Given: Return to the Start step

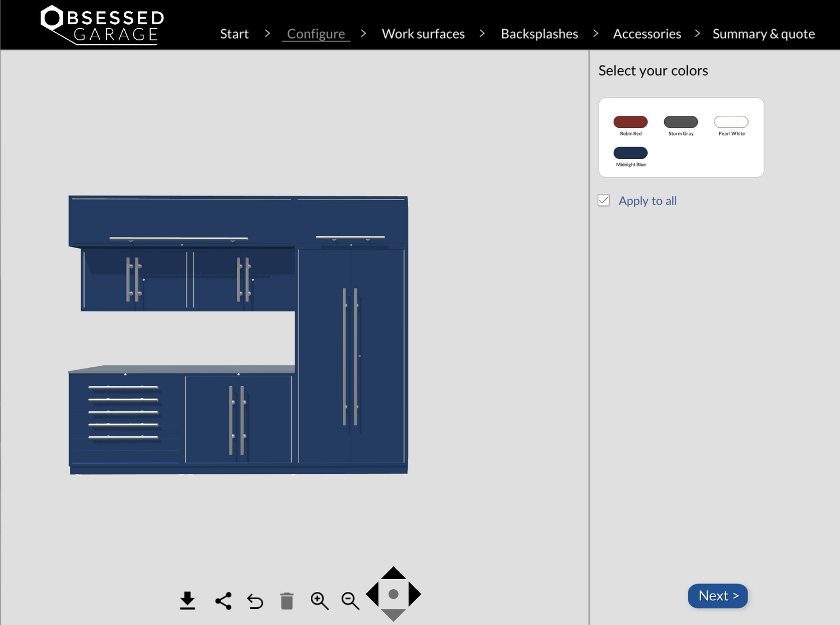Looking at the screenshot, I should click(234, 34).
